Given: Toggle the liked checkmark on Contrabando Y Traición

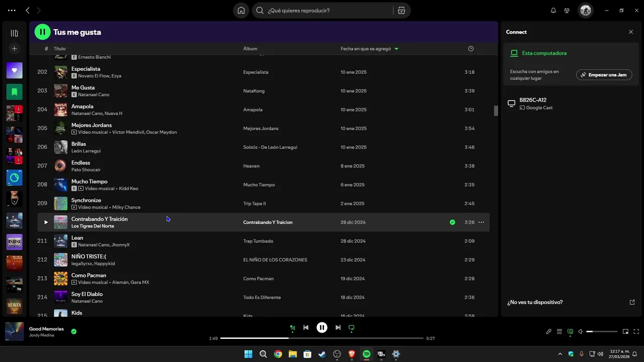Looking at the screenshot, I should click(x=452, y=222).
